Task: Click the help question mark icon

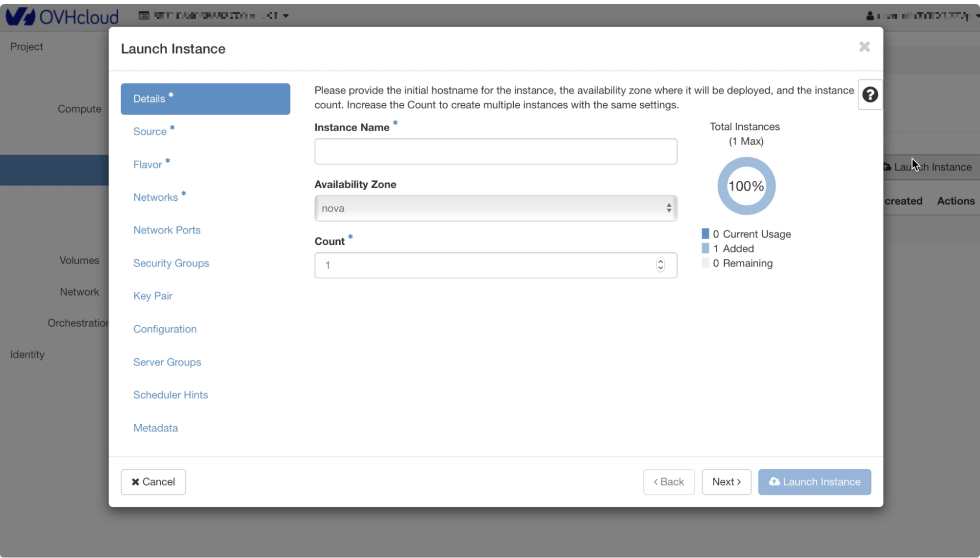Action: (870, 95)
